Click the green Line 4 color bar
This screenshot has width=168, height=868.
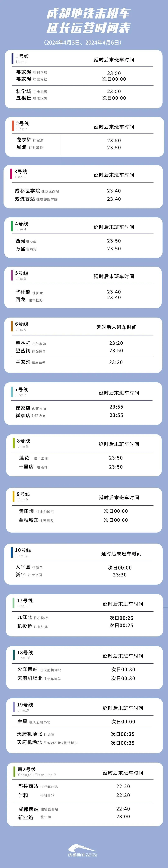12,226
